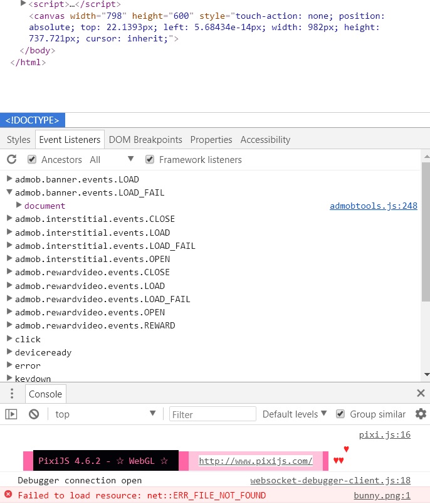
Task: Open the DOM Breakpoints tab
Action: (145, 140)
